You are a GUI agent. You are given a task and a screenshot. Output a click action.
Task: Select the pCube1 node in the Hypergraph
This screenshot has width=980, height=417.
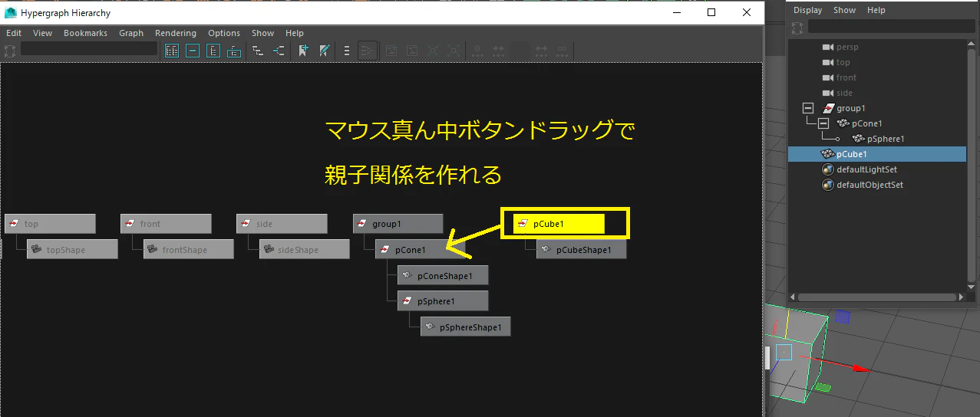(559, 224)
